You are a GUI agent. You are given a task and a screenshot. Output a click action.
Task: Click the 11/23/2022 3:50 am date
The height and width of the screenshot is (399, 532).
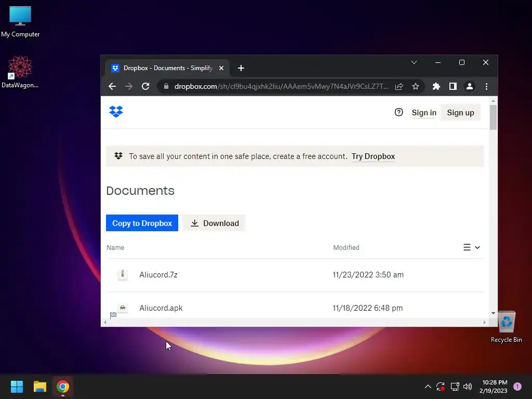coord(368,274)
